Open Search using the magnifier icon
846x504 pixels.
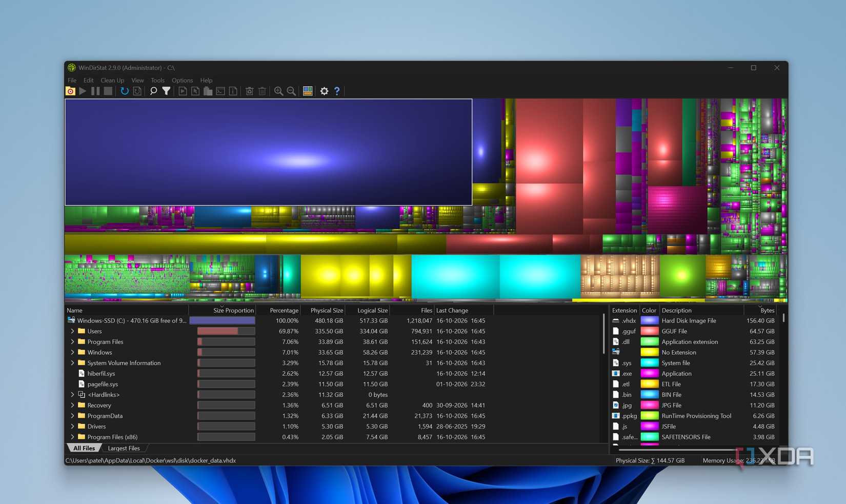pyautogui.click(x=153, y=91)
